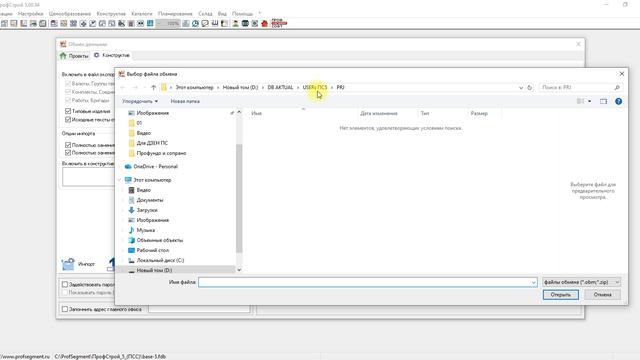Open Планирование menu
This screenshot has width=640, height=360.
point(175,13)
